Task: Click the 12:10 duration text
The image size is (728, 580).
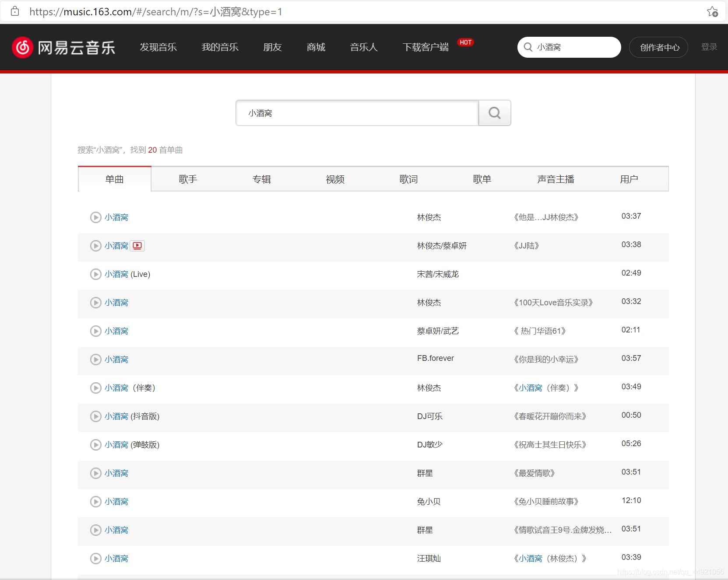Action: pos(631,500)
